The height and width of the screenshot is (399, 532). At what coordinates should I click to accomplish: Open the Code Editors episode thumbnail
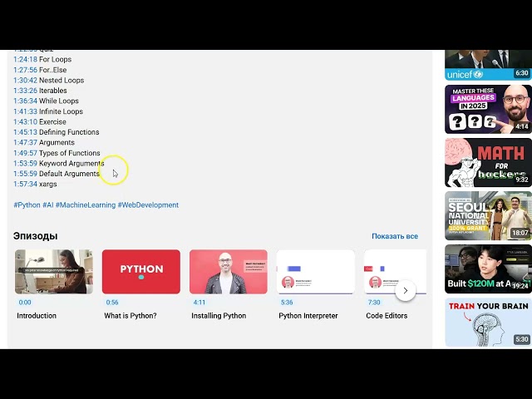tap(396, 272)
